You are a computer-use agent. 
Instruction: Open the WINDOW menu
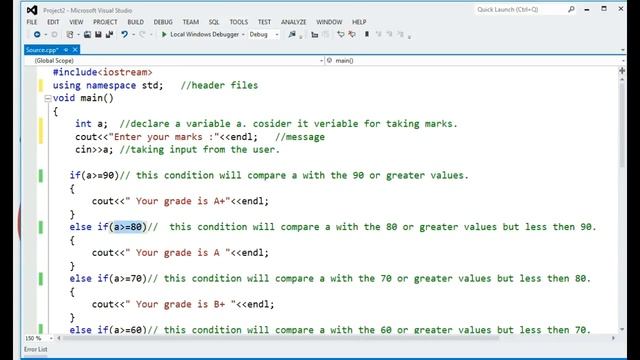click(329, 22)
